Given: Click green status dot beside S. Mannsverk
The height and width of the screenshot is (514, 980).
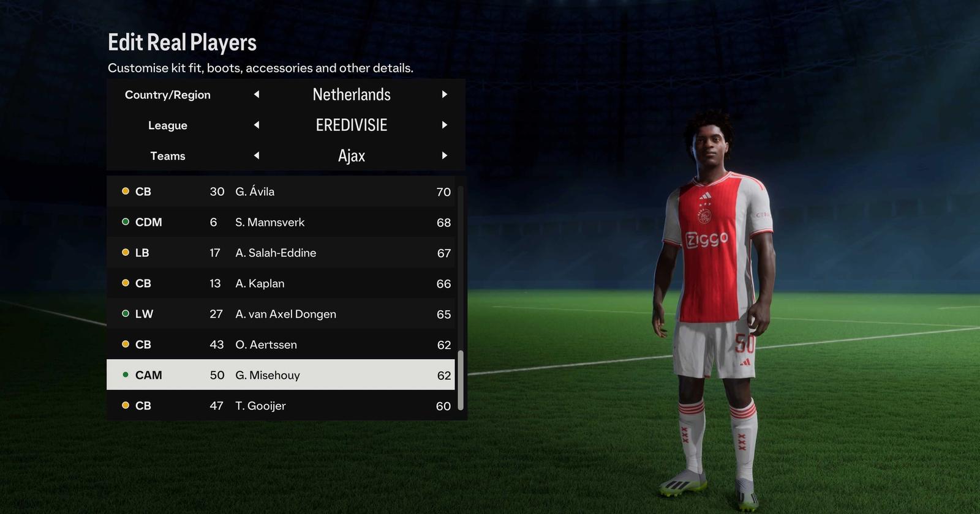Looking at the screenshot, I should tap(126, 222).
